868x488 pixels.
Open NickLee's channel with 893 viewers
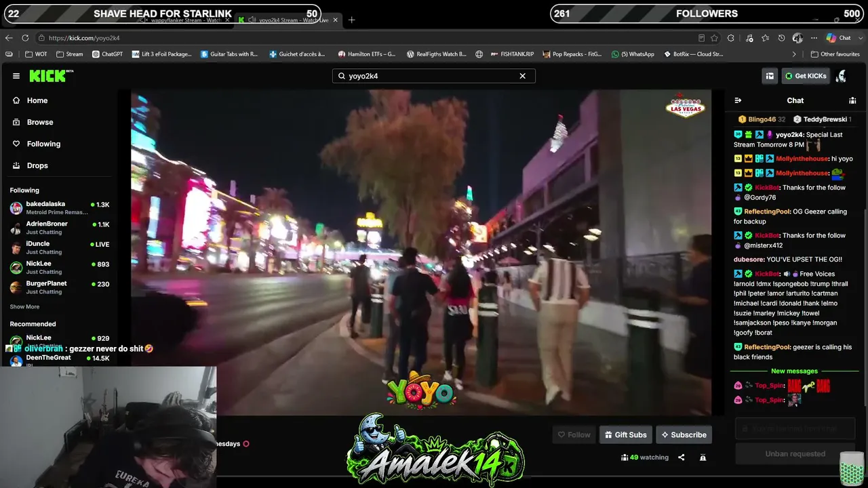60,267
